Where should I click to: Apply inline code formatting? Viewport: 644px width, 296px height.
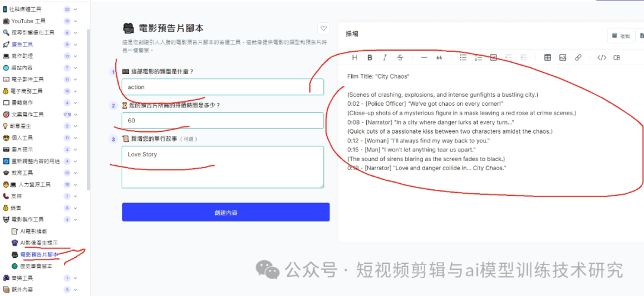pyautogui.click(x=602, y=57)
